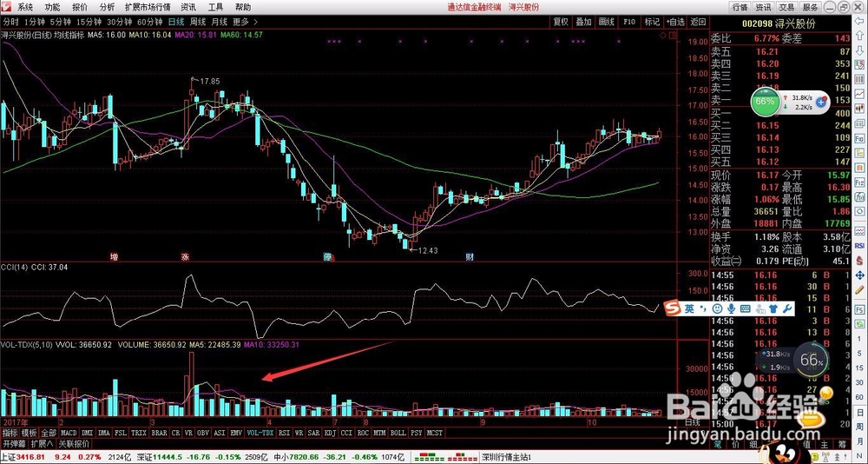Toggle Sogou 英 language mode

[688, 308]
